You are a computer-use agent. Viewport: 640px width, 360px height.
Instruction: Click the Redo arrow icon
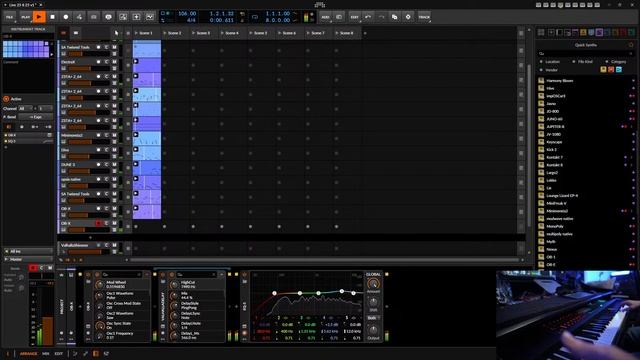(381, 17)
